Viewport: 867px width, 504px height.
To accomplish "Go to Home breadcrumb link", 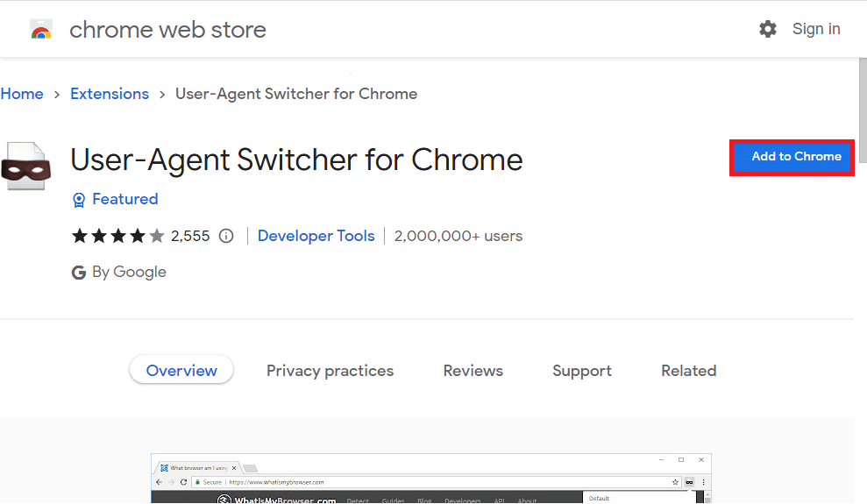I will 22,94.
